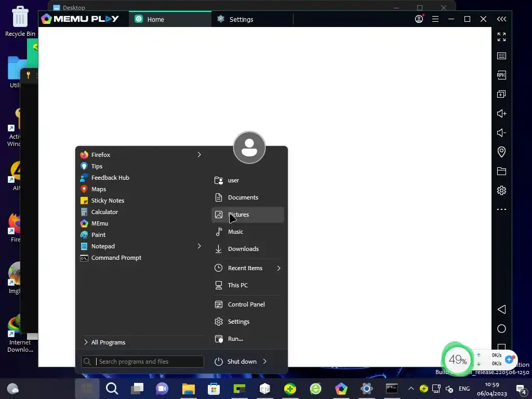Show more MEmu sidebar tools
Viewport: 532px width, 399px height.
coord(501,209)
